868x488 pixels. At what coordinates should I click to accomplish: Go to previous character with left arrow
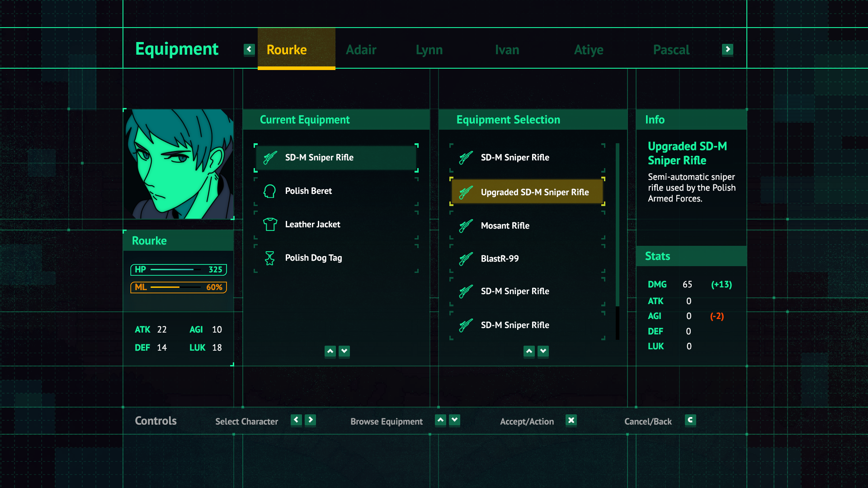click(249, 49)
